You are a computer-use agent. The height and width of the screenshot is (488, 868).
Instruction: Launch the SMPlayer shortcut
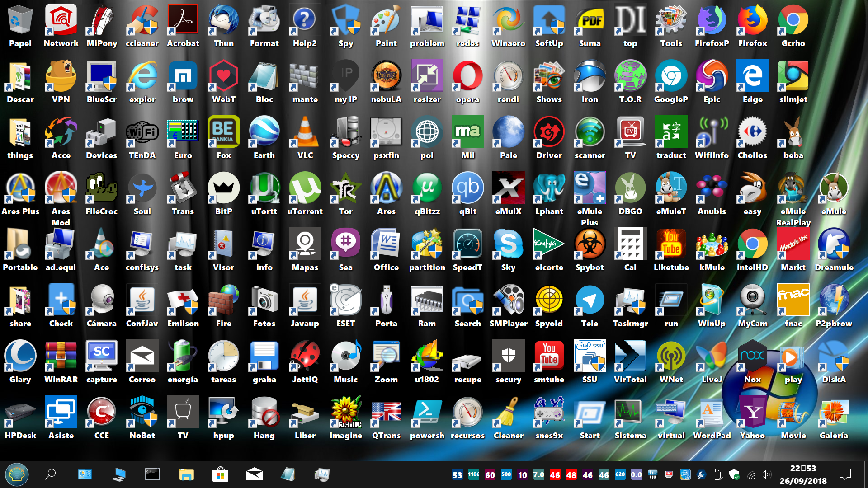point(509,306)
